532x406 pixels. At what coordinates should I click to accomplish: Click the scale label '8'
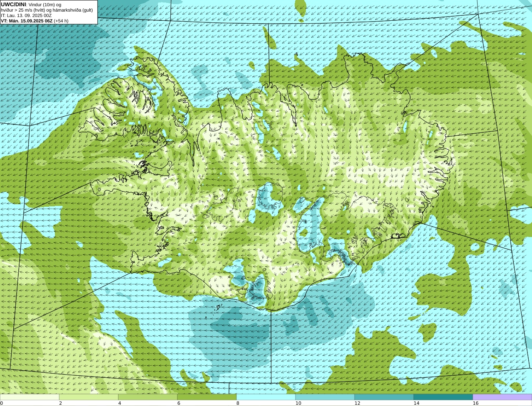(x=238, y=403)
